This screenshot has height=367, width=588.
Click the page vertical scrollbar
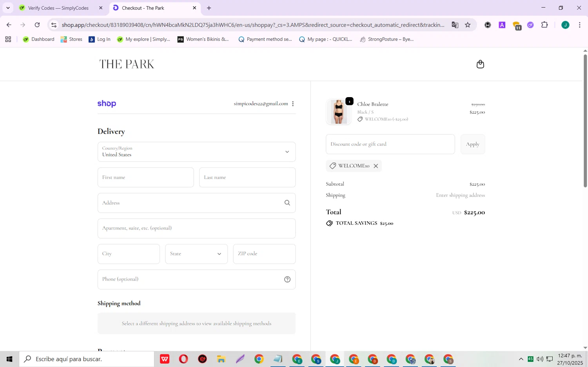(585, 121)
